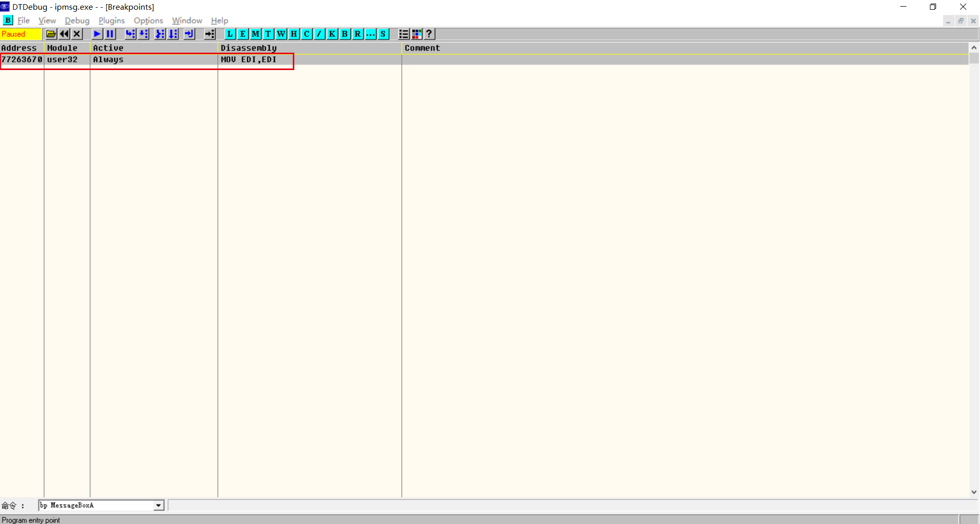Click the Help question mark icon
This screenshot has height=524, width=980.
point(429,34)
